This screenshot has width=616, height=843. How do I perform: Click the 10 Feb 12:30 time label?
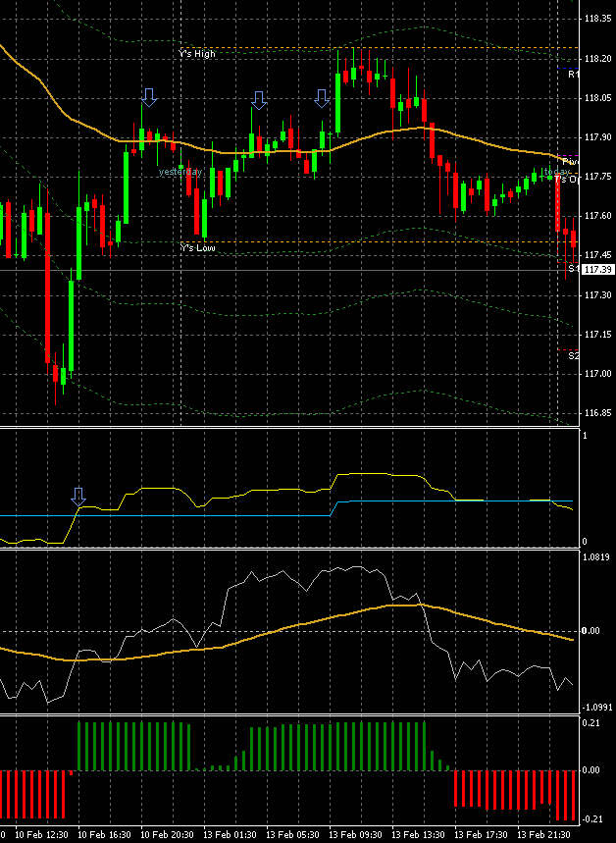pos(41,834)
